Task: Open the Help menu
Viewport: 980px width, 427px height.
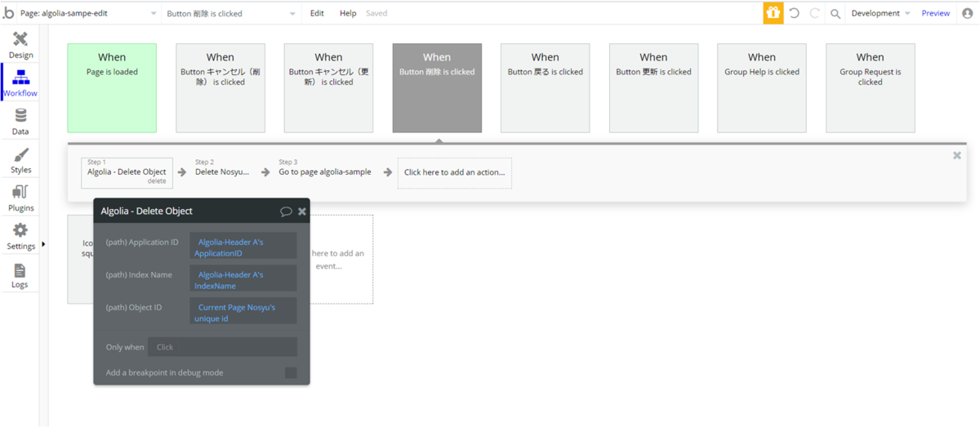Action: point(348,13)
